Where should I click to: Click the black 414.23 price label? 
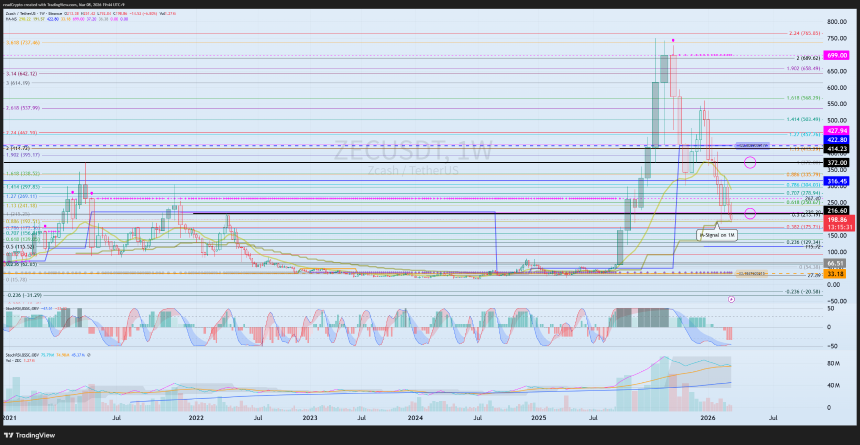click(835, 149)
